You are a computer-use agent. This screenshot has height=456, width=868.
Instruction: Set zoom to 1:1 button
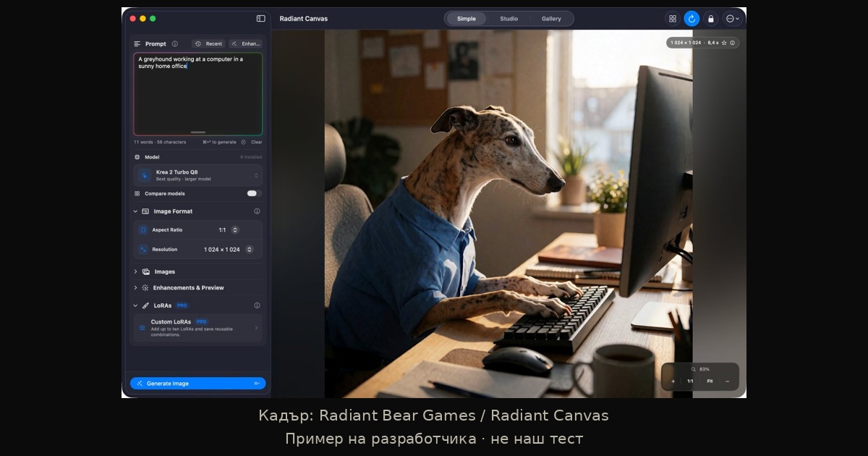click(x=690, y=381)
